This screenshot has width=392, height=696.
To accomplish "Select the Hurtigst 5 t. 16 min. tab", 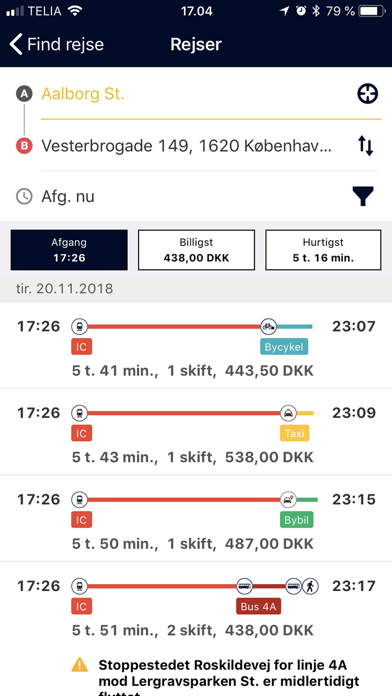I will click(x=323, y=250).
